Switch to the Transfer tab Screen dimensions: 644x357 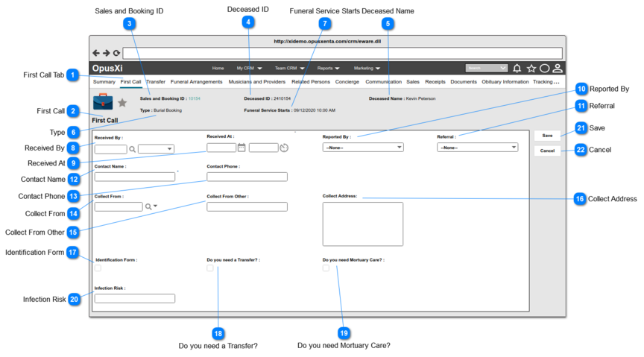(x=156, y=82)
